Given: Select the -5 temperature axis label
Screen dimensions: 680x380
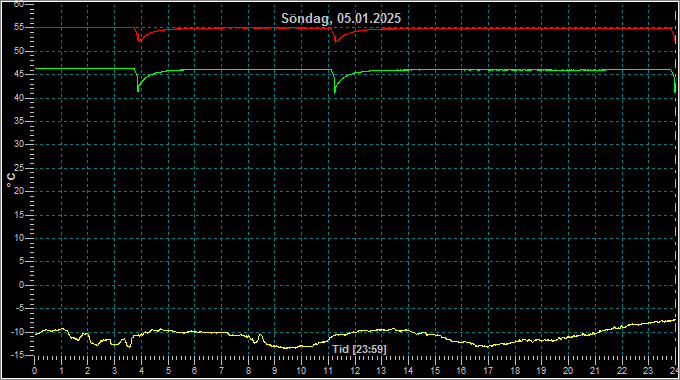Looking at the screenshot, I should click(19, 308).
